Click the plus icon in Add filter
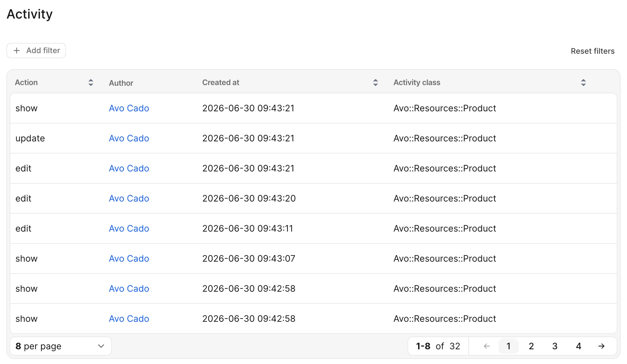Image resolution: width=627 pixels, height=364 pixels. 17,51
